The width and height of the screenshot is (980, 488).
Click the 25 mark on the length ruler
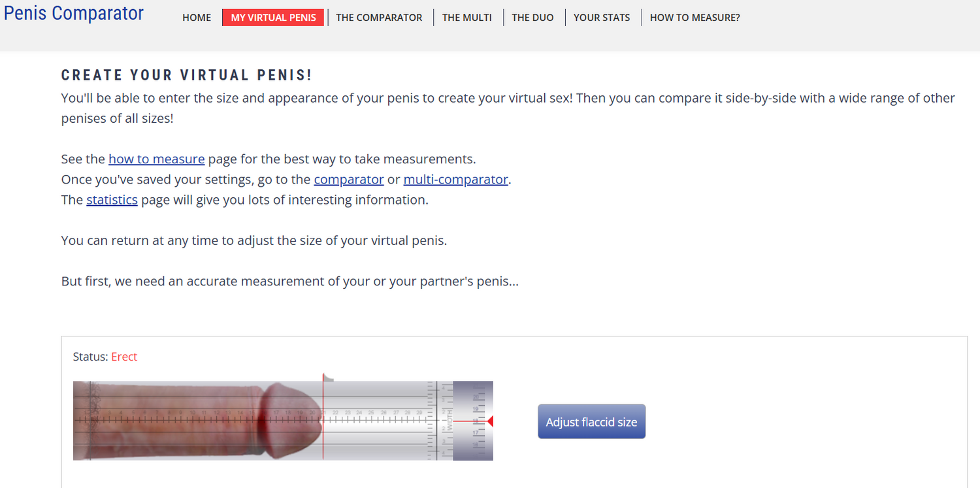[371, 413]
